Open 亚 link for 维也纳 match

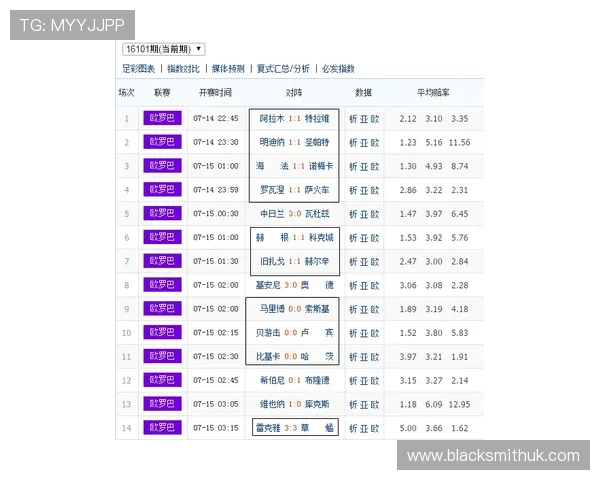[364, 405]
